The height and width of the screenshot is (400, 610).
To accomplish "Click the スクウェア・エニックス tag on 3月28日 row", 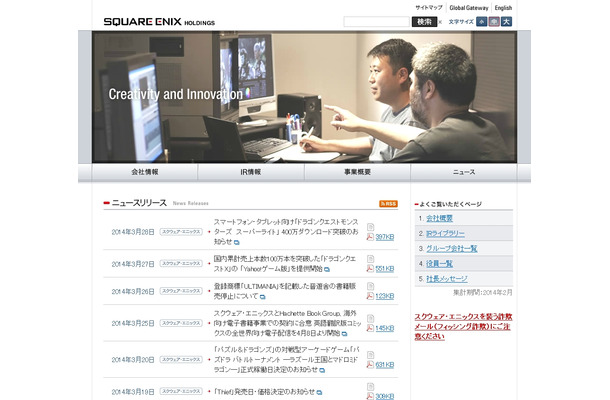I will click(181, 232).
